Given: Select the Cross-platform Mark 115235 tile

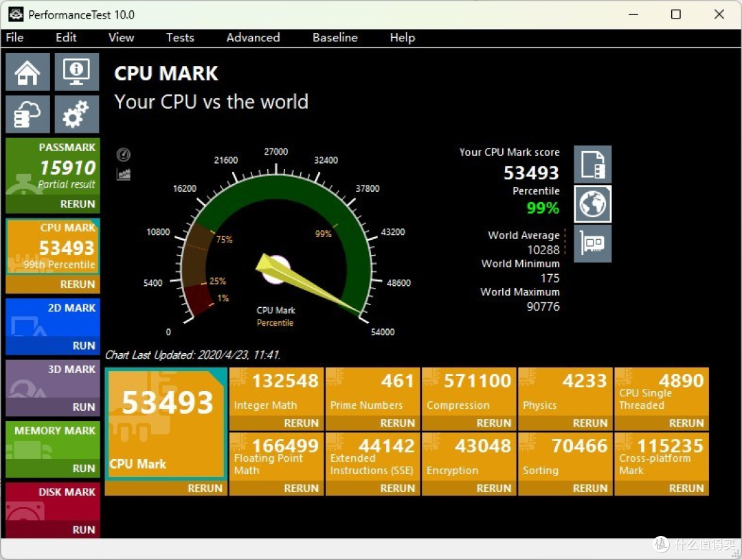Looking at the screenshot, I should (662, 457).
